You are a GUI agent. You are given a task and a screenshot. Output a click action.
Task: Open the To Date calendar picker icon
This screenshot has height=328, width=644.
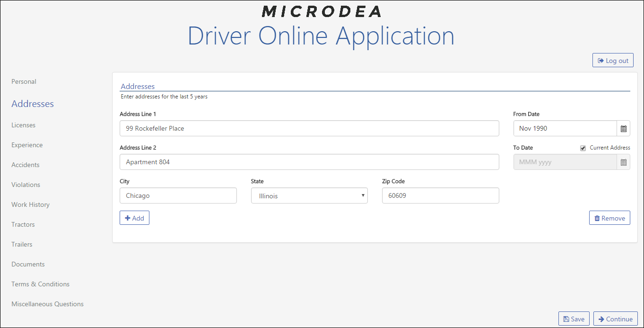coord(623,162)
